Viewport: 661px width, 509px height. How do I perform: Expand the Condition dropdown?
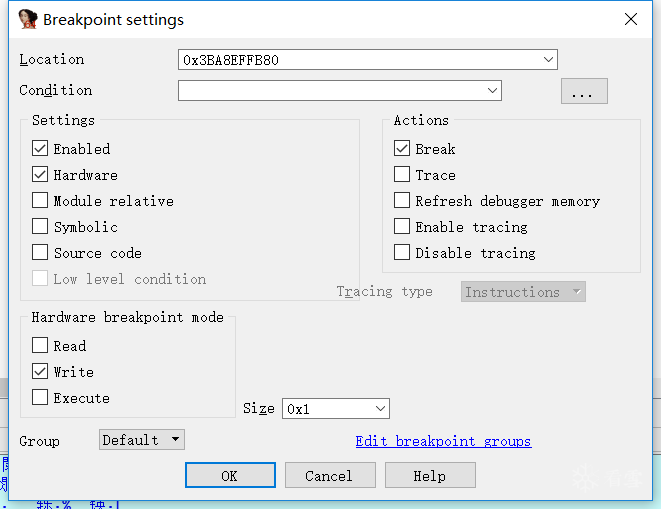click(x=492, y=91)
